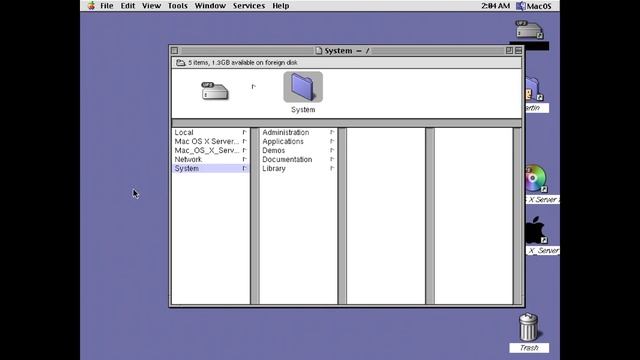
Task: Select the home folder icon on desktop
Action: click(533, 89)
